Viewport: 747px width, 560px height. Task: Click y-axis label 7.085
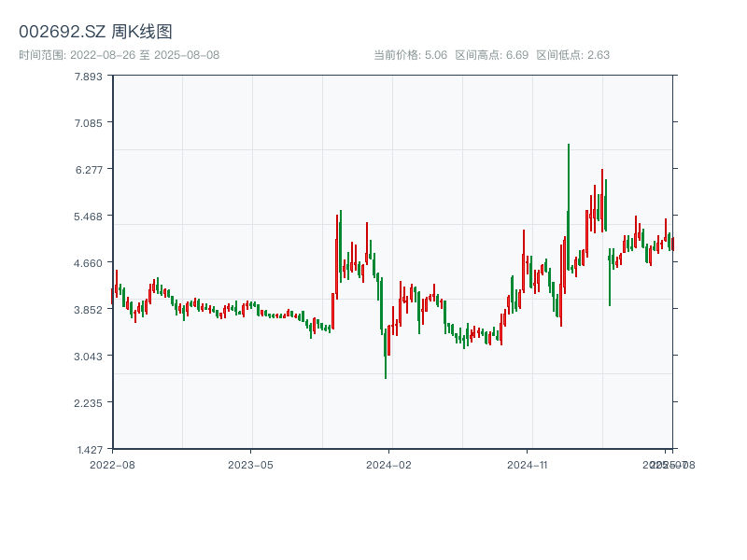[x=88, y=123]
